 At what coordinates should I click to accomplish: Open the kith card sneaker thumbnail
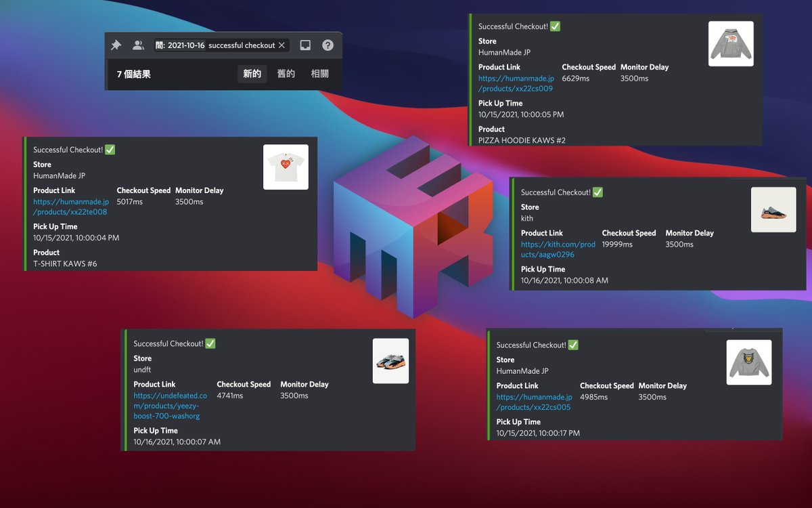tap(773, 209)
